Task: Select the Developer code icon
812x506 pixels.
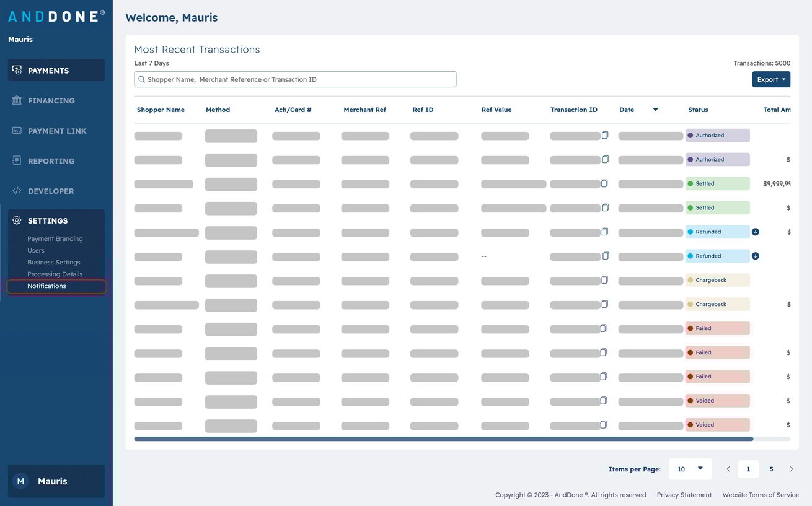Action: [x=18, y=191]
